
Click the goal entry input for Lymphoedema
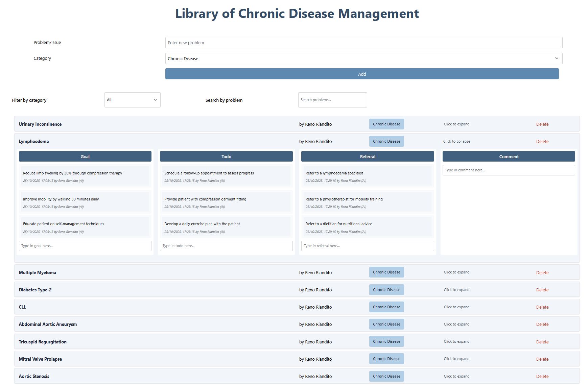[85, 246]
